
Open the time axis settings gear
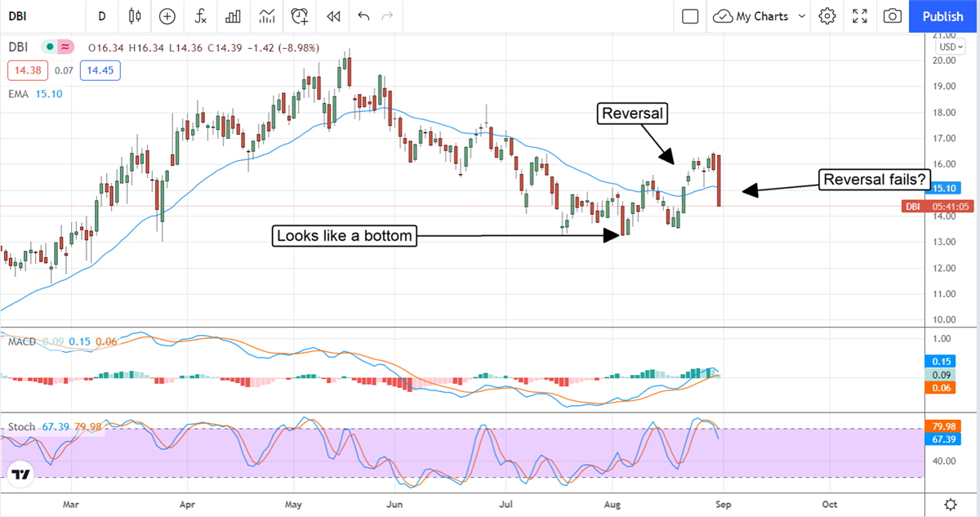[x=951, y=504]
